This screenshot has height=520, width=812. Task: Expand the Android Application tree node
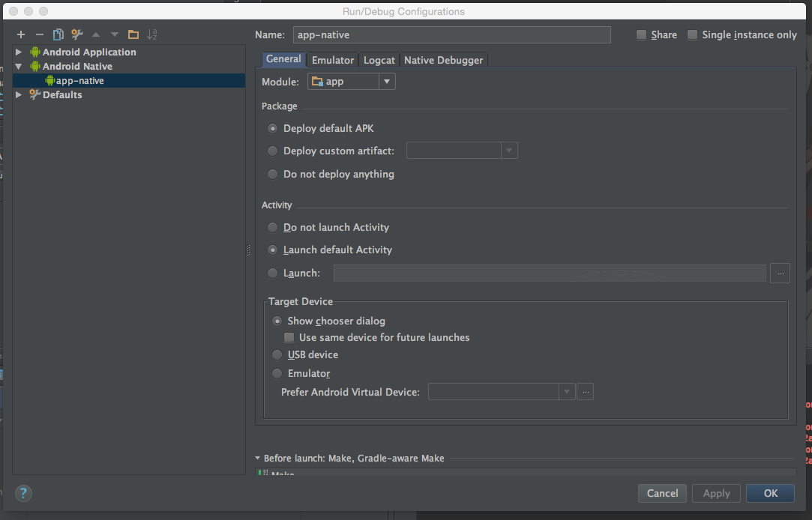click(17, 51)
